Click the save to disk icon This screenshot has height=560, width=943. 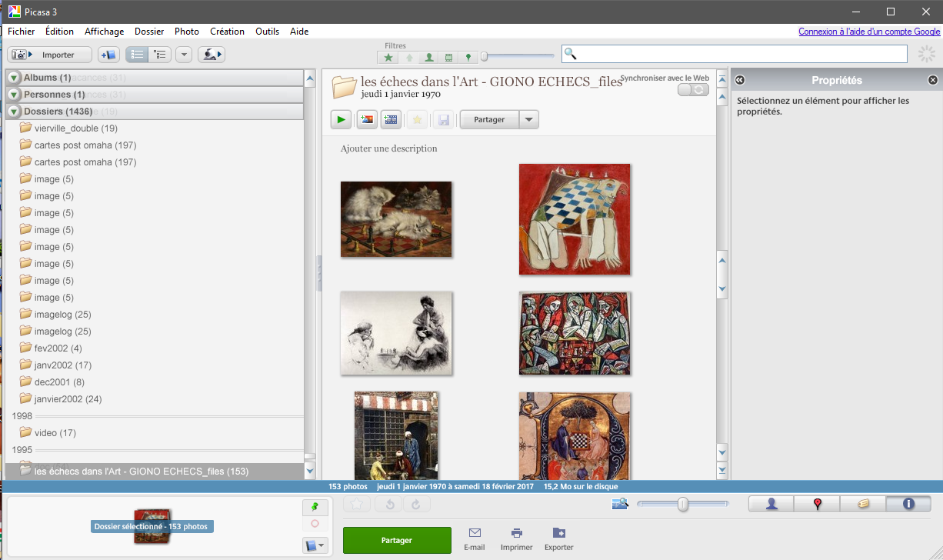443,119
